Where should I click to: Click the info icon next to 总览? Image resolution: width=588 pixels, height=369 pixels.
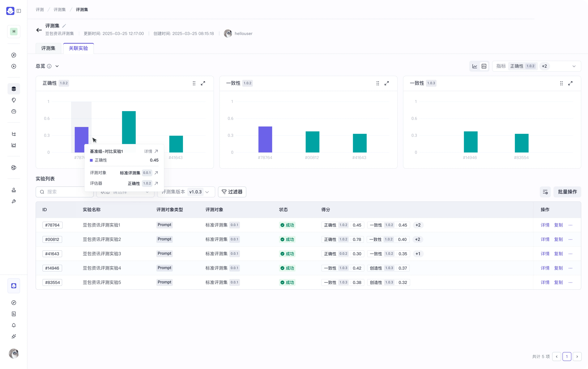[49, 66]
